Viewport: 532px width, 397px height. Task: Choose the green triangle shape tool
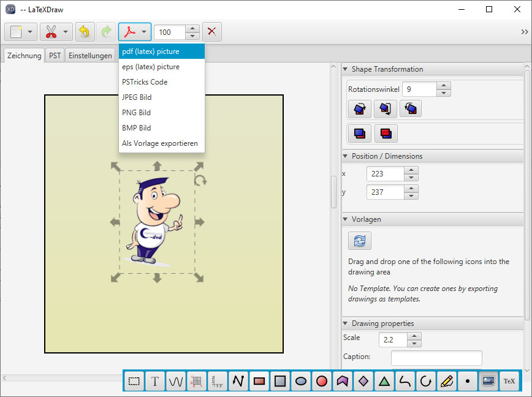(384, 381)
